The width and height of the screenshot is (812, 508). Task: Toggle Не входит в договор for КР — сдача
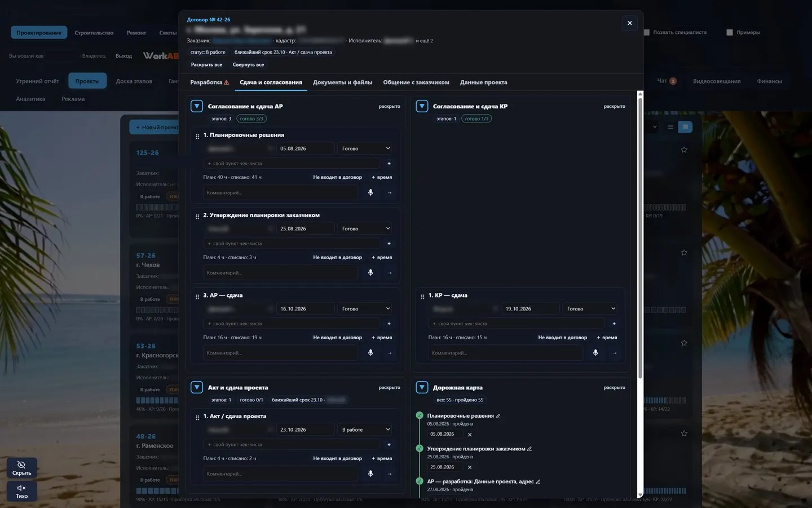[562, 338]
